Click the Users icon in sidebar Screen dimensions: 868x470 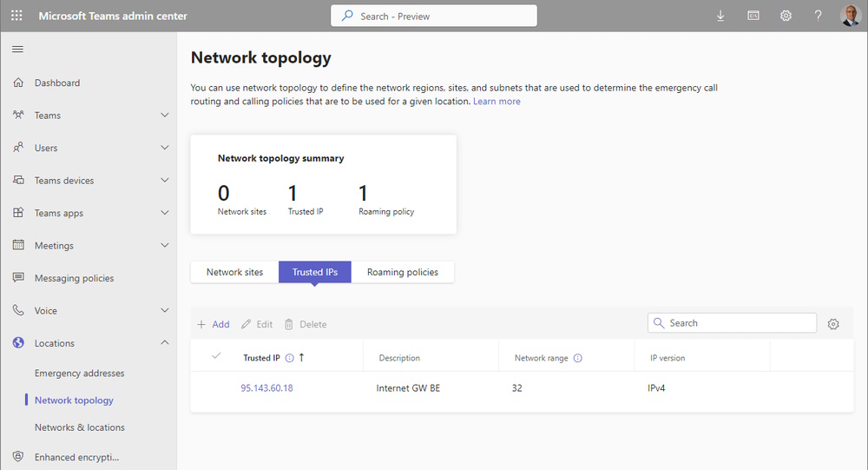pyautogui.click(x=18, y=148)
